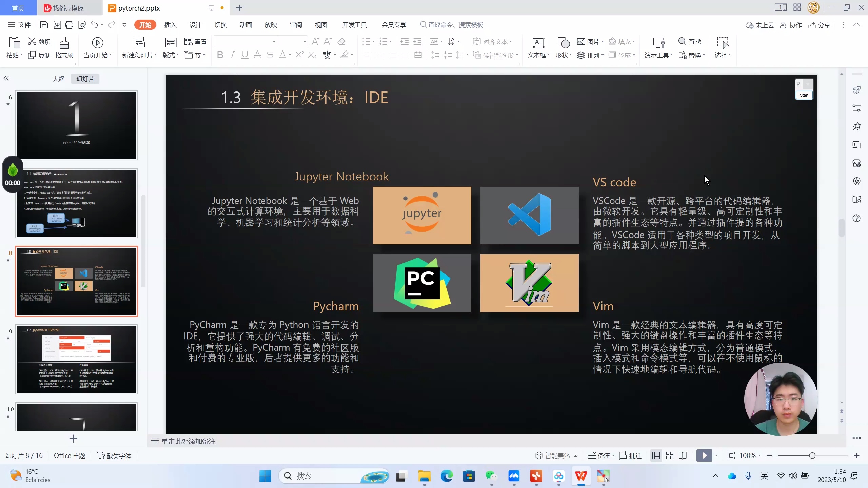
Task: Switch to the 插入 Insert tab
Action: [170, 25]
